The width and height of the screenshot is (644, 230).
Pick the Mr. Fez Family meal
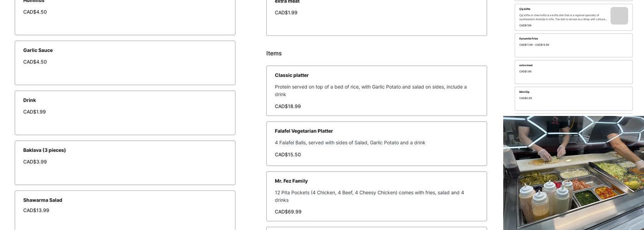[x=376, y=196]
